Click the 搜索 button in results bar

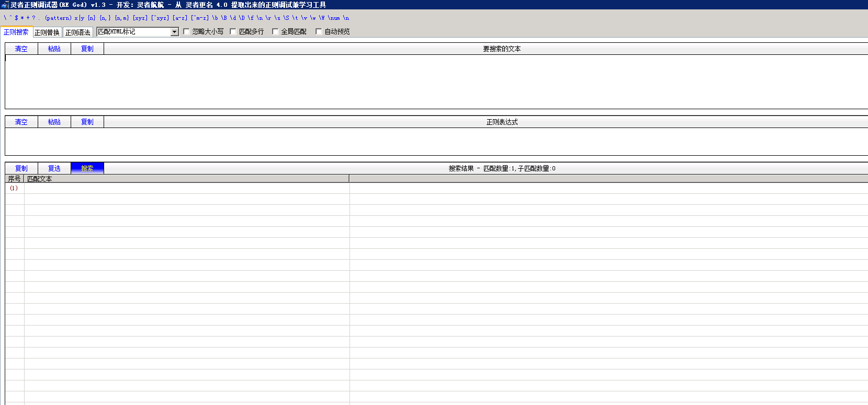(87, 168)
